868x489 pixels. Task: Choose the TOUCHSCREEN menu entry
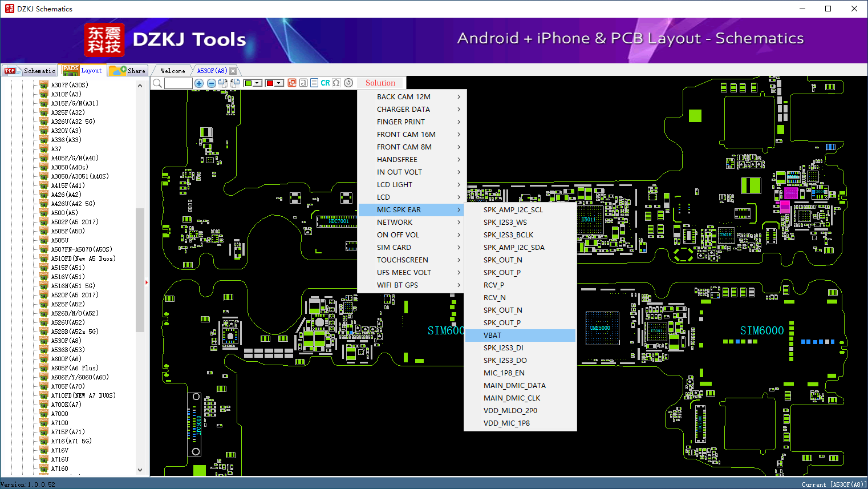click(x=412, y=260)
